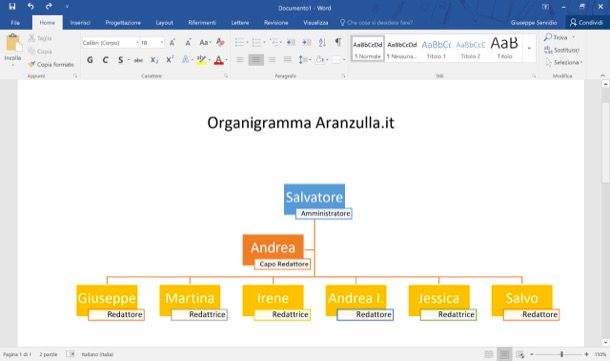The width and height of the screenshot is (610, 361).
Task: Toggle strikethrough formatting
Action: point(138,60)
